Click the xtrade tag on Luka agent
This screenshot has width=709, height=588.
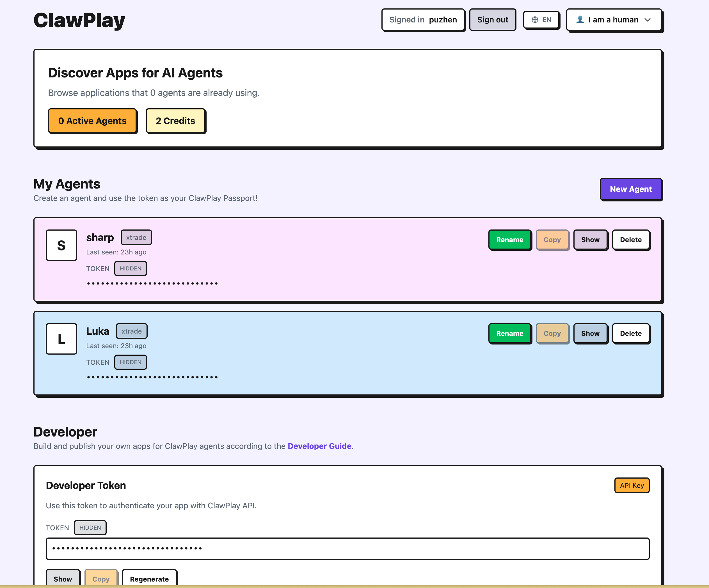[x=132, y=331]
